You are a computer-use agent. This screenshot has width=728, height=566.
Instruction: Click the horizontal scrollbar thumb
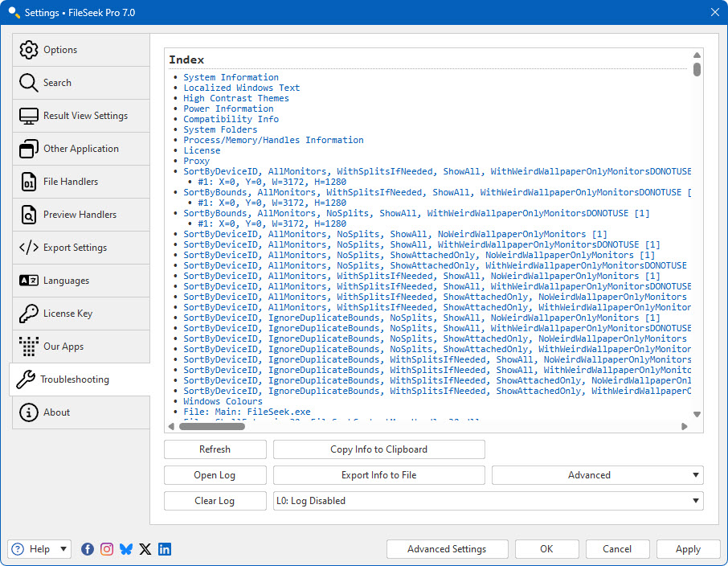212,427
